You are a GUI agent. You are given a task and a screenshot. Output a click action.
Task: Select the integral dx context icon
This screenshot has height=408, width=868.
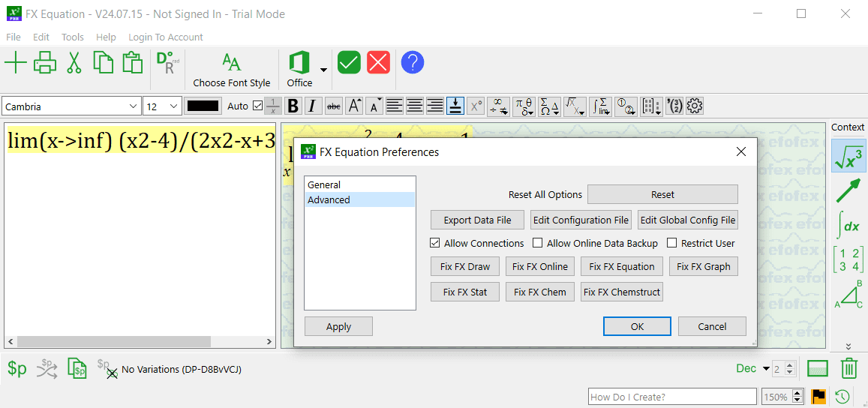pos(848,226)
